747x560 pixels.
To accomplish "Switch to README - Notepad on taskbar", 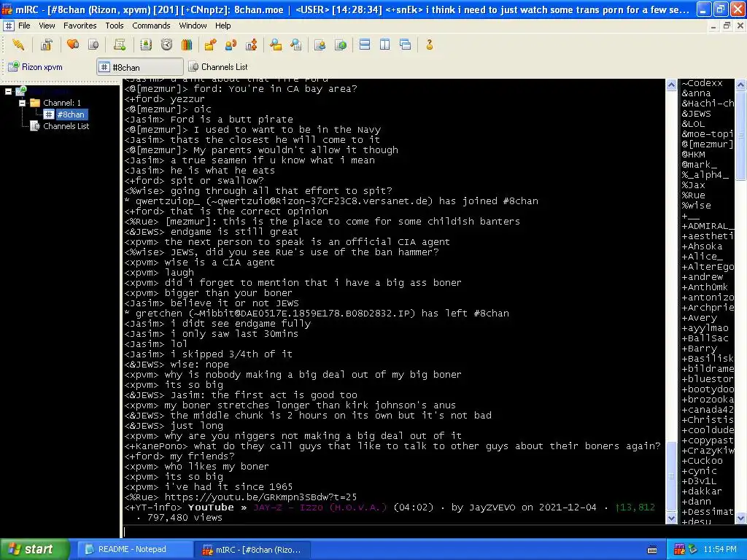I will 134,550.
